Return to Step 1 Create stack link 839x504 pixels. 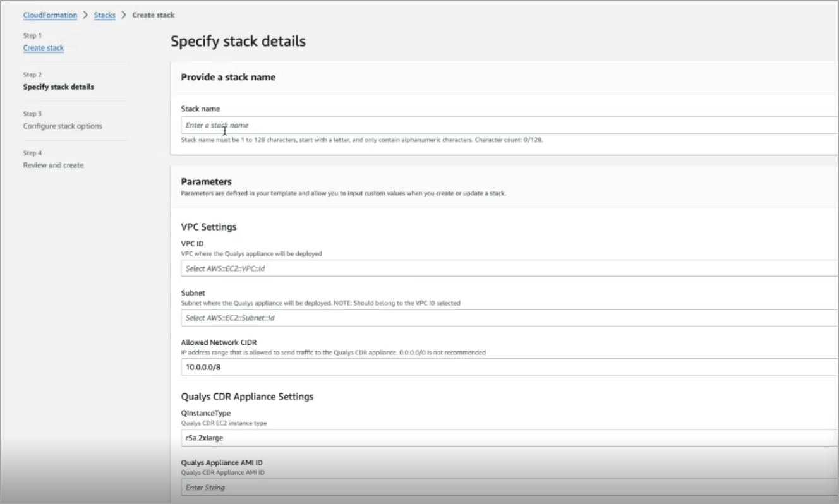point(44,47)
